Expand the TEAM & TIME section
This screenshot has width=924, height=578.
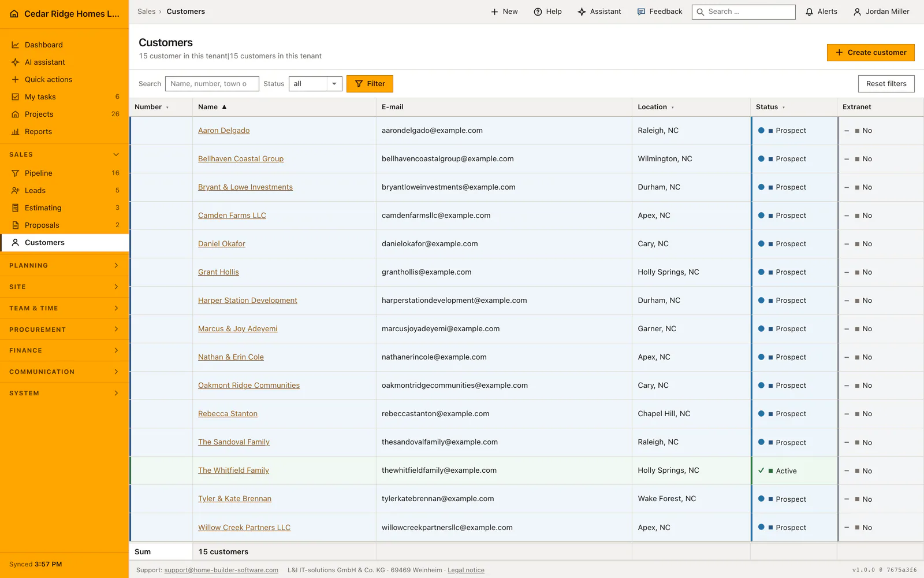click(64, 308)
